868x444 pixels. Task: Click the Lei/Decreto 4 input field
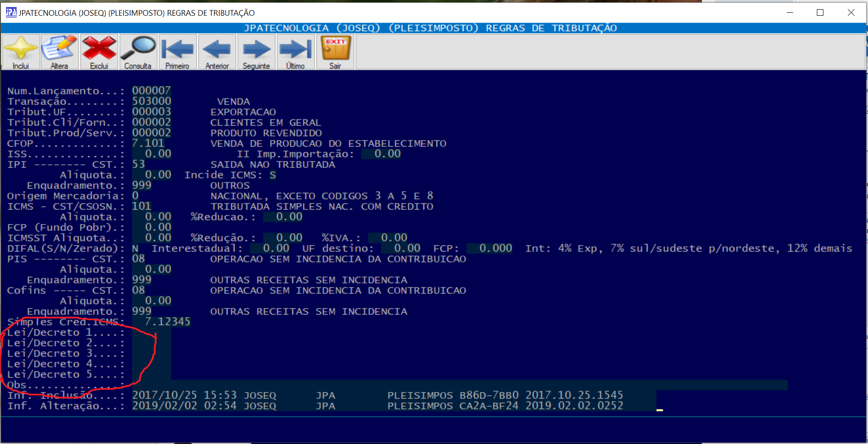152,364
